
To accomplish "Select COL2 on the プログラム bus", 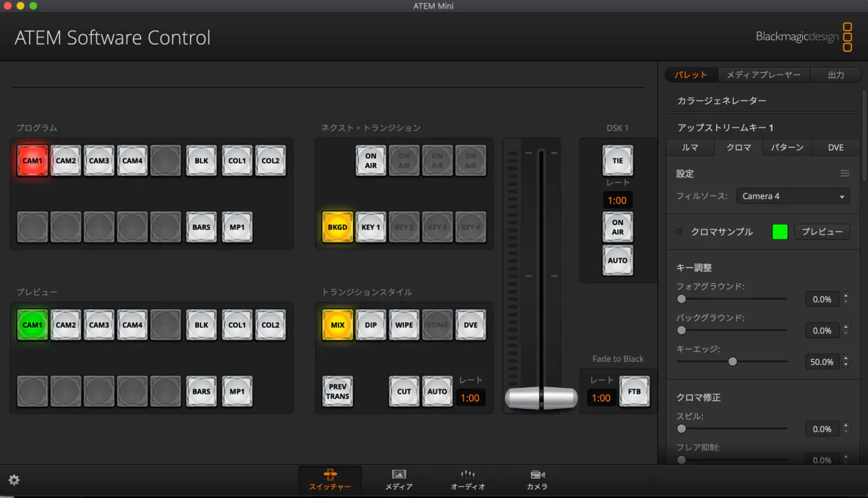I will click(x=271, y=161).
